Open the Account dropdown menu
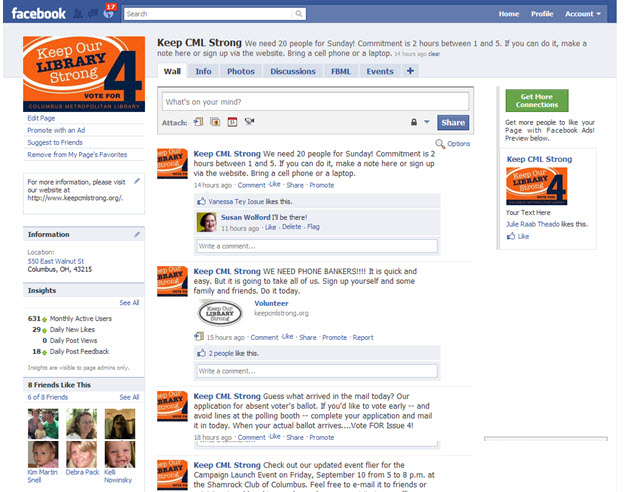 [583, 14]
